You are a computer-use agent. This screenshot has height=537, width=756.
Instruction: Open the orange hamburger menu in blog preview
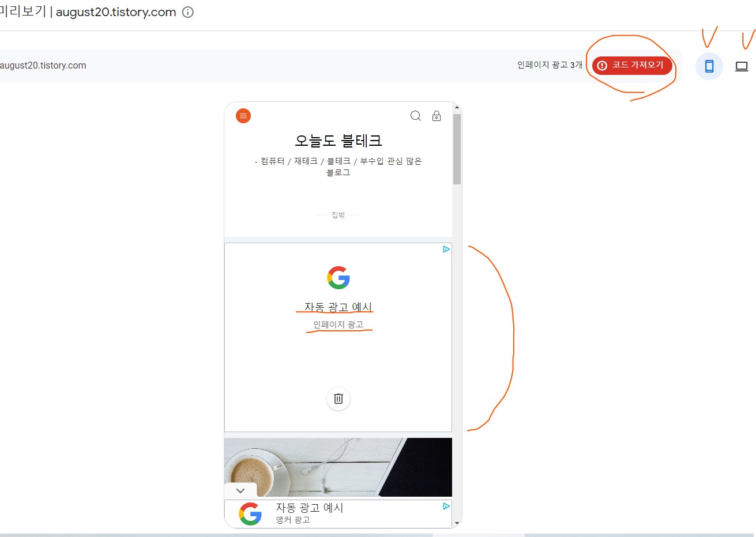(x=243, y=116)
